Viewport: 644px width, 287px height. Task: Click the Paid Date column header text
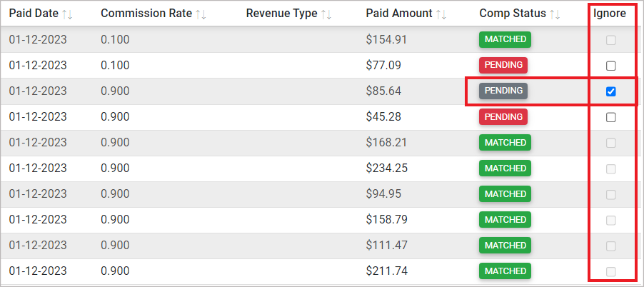coord(34,14)
